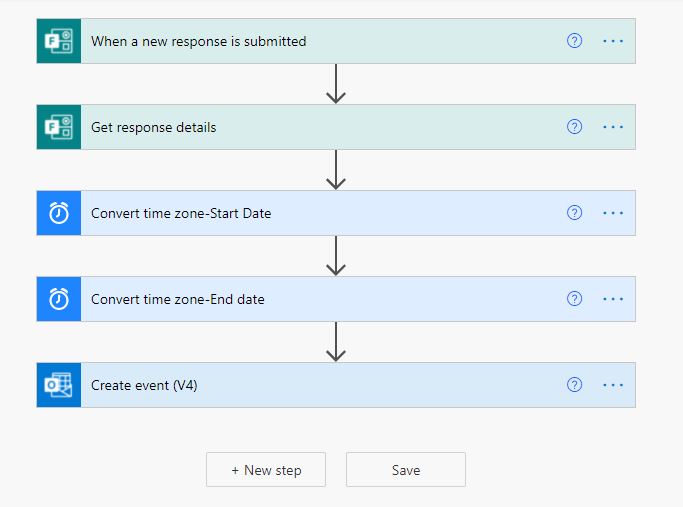Click Outlook icon on Create event (V4)
This screenshot has height=507, width=683.
[59, 385]
